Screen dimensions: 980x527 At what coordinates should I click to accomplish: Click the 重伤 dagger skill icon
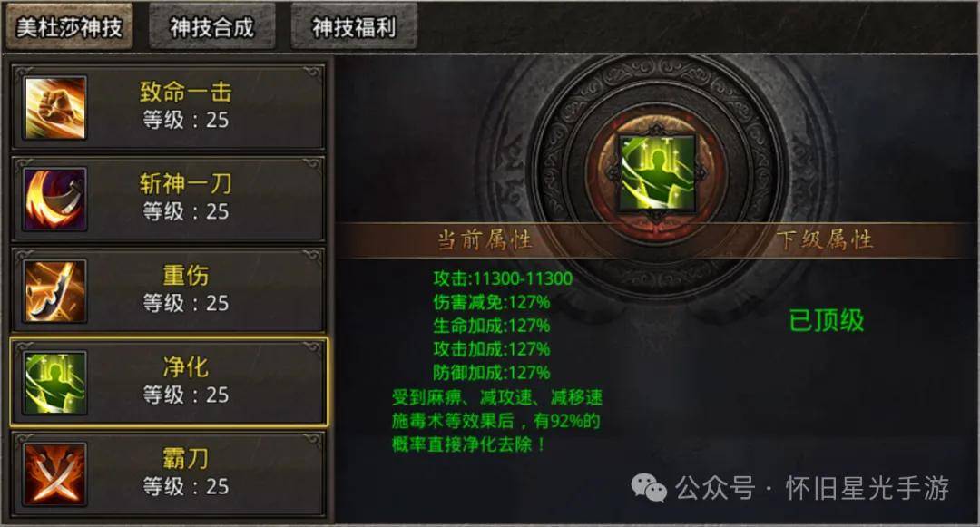55,291
